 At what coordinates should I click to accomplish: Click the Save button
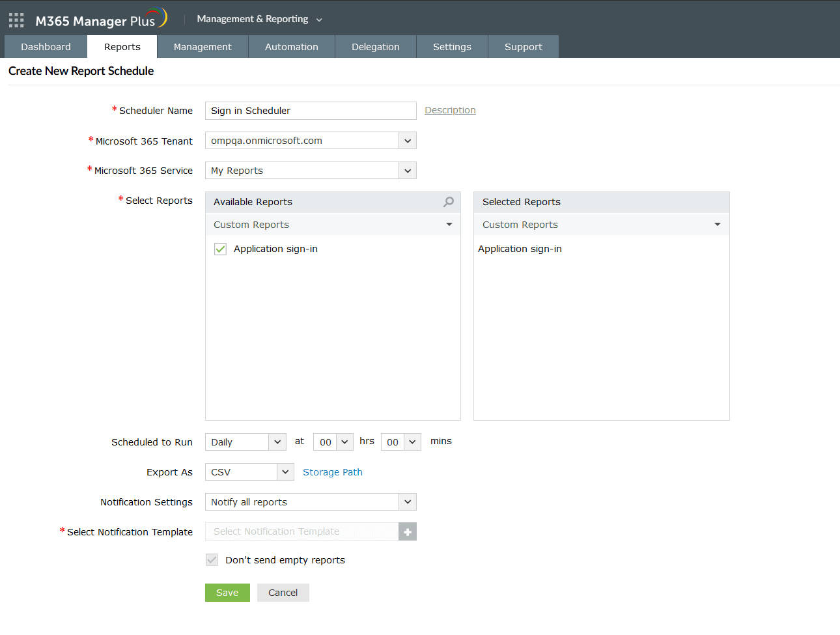pyautogui.click(x=227, y=593)
